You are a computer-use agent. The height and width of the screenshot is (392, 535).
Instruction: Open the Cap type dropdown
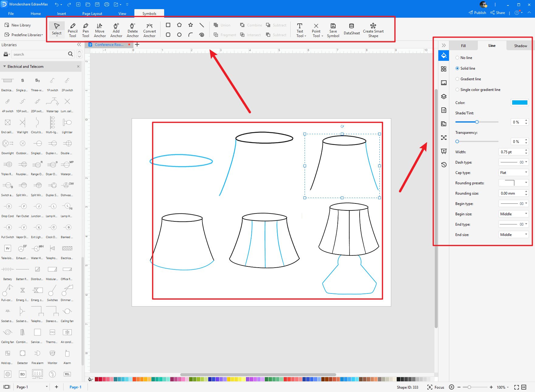pos(513,173)
